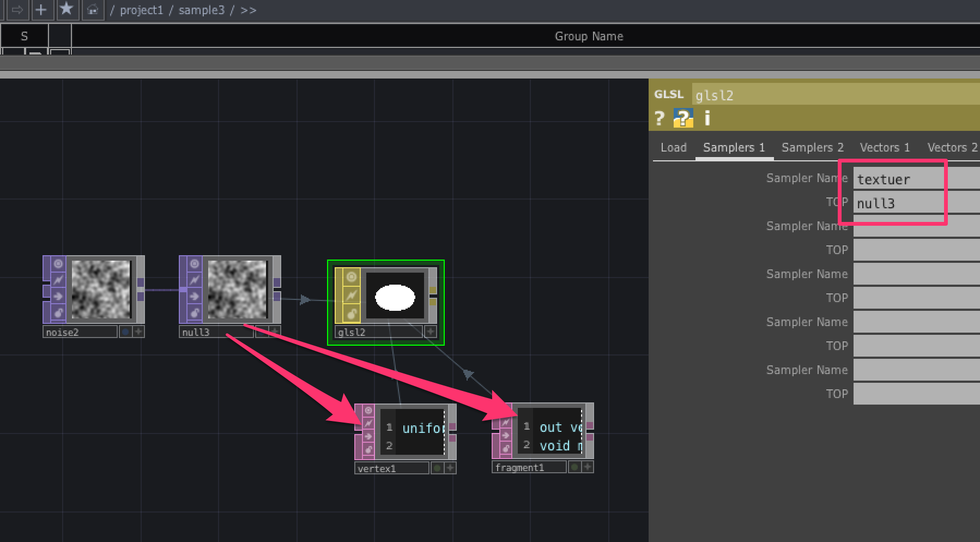Toggle bypass flag on glsl2 node
The height and width of the screenshot is (542, 980).
pos(352,296)
